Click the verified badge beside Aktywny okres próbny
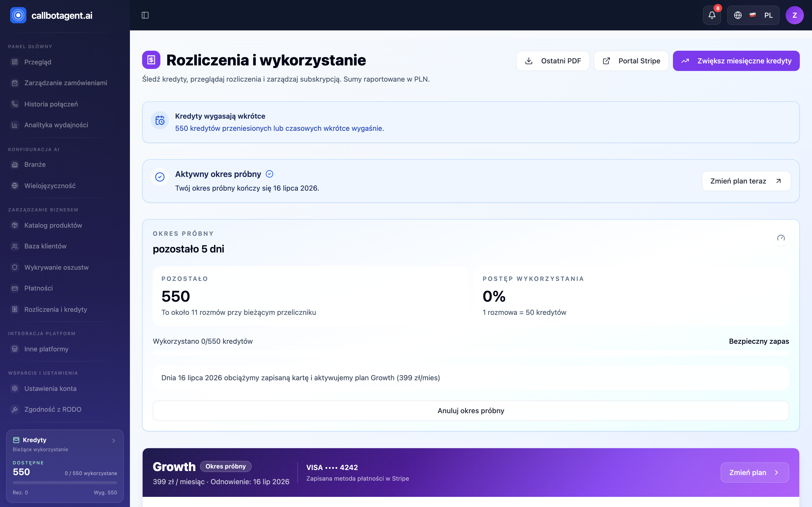Image resolution: width=812 pixels, height=507 pixels. click(x=269, y=174)
